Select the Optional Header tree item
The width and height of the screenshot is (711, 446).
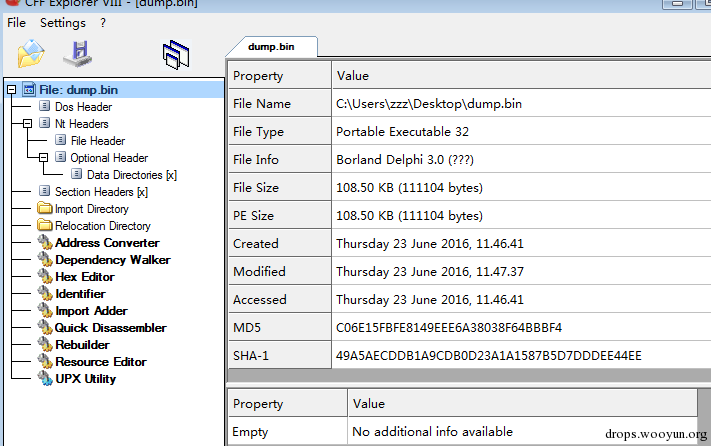[109, 158]
